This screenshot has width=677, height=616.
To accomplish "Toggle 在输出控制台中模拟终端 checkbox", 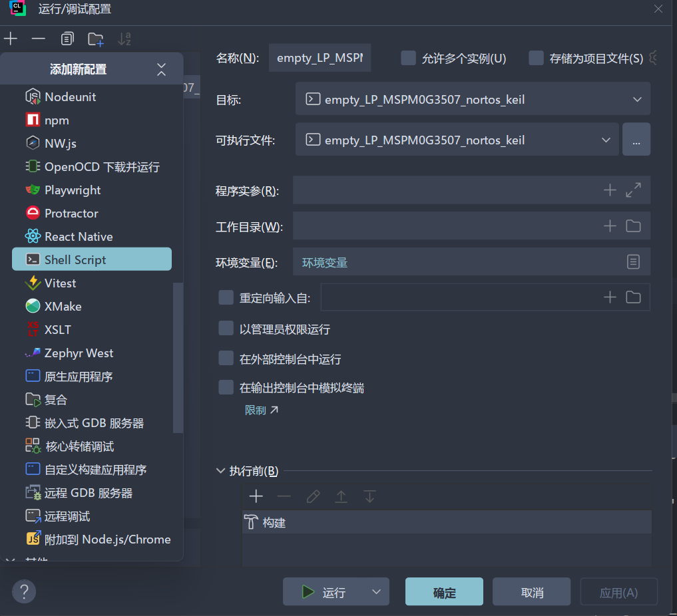I will point(226,387).
